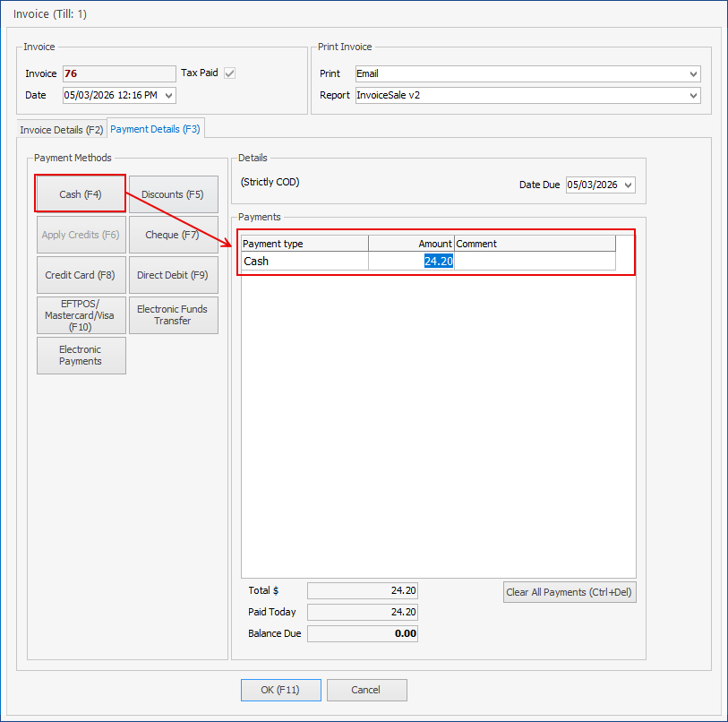Screen dimensions: 728x722
Task: Confirm with the OK (F11) button
Action: 281,690
